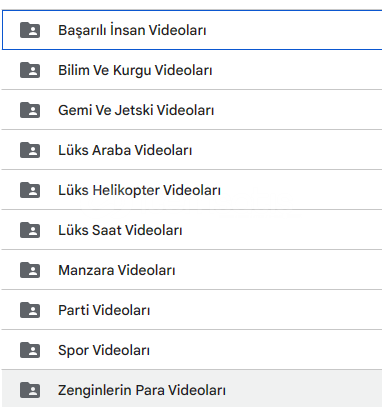Click the Lüks Araba Videoları folder icon
This screenshot has height=407, width=382.
click(x=30, y=150)
